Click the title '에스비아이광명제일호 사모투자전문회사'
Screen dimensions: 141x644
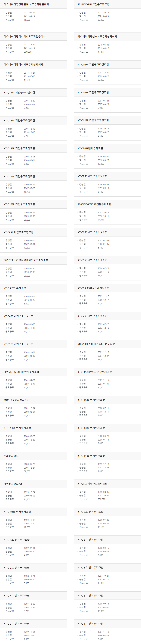[x=26, y=4]
